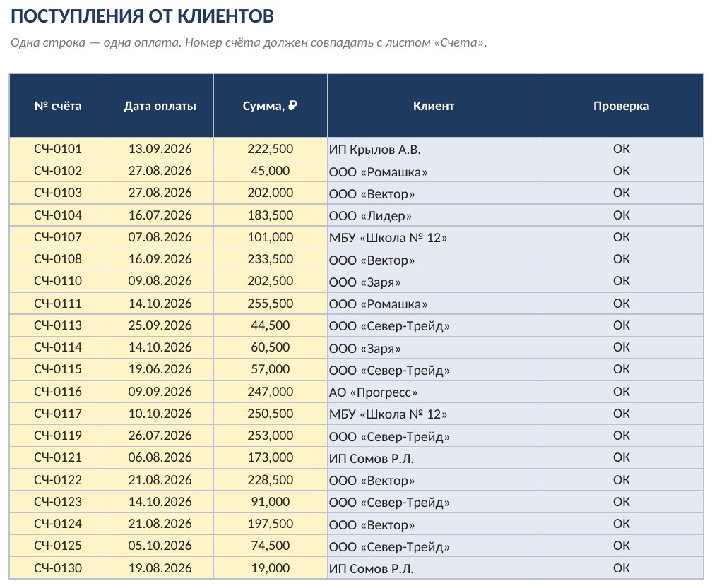Select invoice cell СЧ-0101
Image resolution: width=712 pixels, height=588 pixels.
coord(58,149)
